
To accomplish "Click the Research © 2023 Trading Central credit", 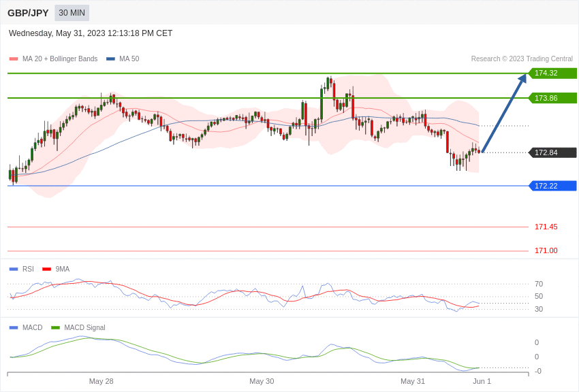I will pos(522,59).
